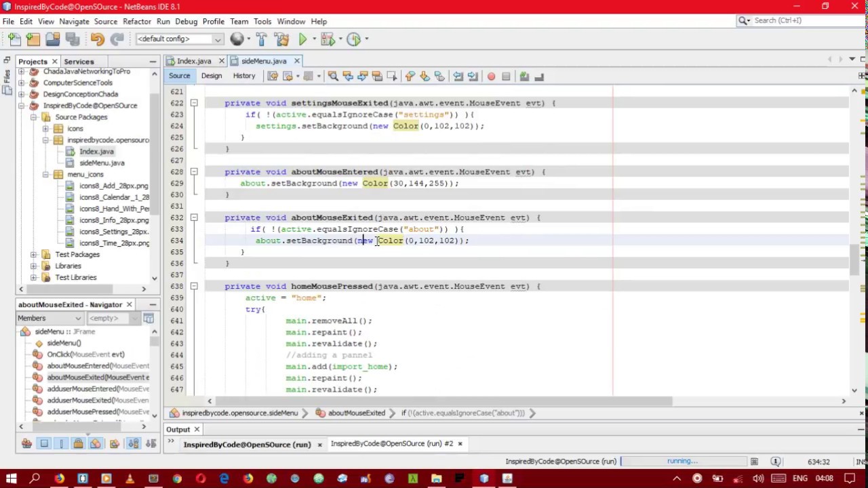The image size is (868, 488).
Task: Click the editor vertical scrollbar
Action: coord(854,258)
